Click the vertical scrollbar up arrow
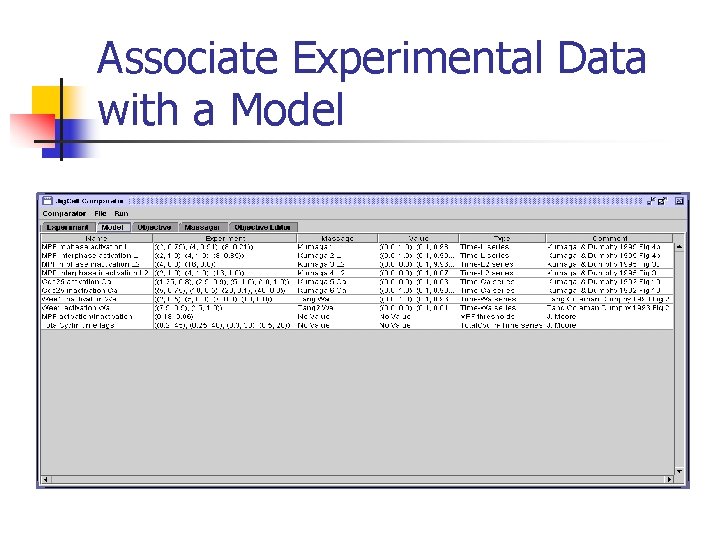Image resolution: width=720 pixels, height=540 pixels. 679,247
